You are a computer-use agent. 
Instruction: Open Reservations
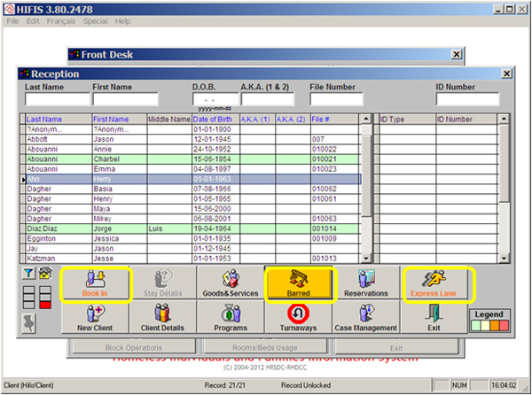(366, 283)
